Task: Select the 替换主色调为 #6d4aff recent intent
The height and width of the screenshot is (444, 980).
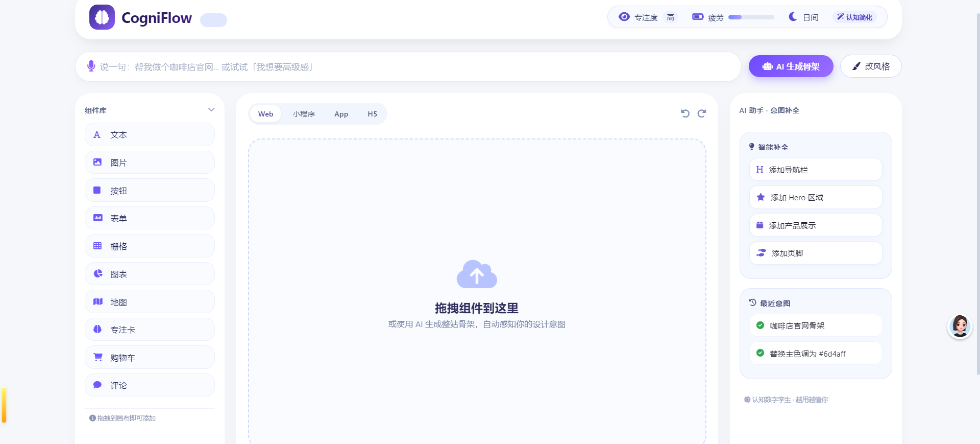Action: tap(816, 354)
